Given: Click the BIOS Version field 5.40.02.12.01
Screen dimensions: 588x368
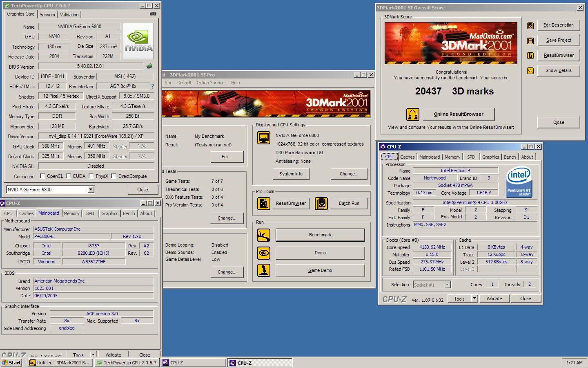Looking at the screenshot, I should tap(91, 66).
